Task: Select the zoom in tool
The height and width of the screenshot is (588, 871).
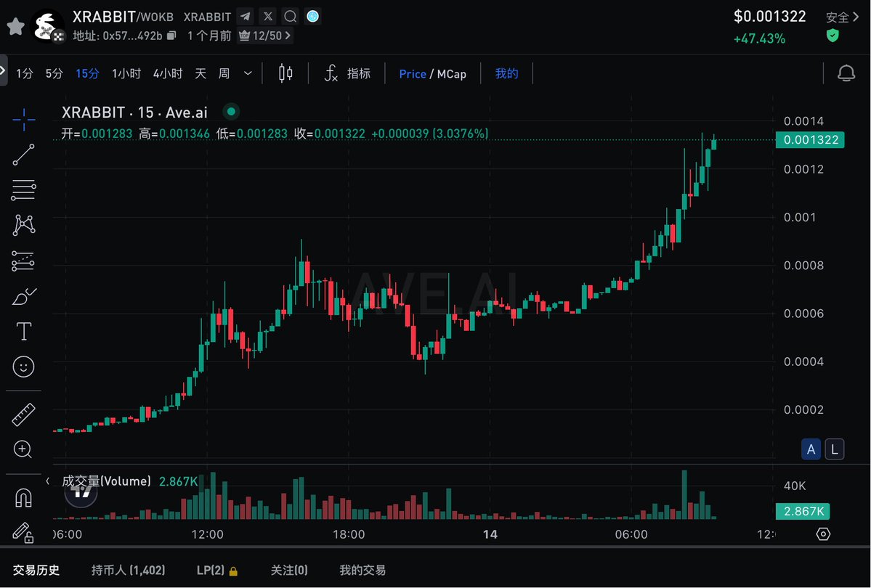Action: click(23, 449)
